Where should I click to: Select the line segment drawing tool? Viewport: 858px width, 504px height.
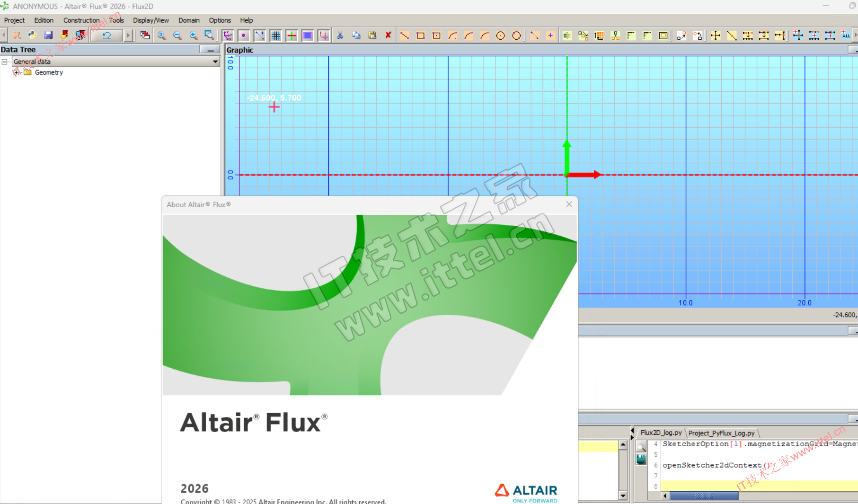click(x=404, y=35)
